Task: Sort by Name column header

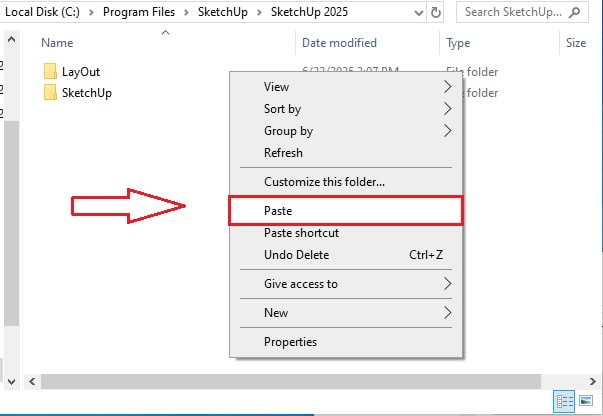Action: (57, 43)
